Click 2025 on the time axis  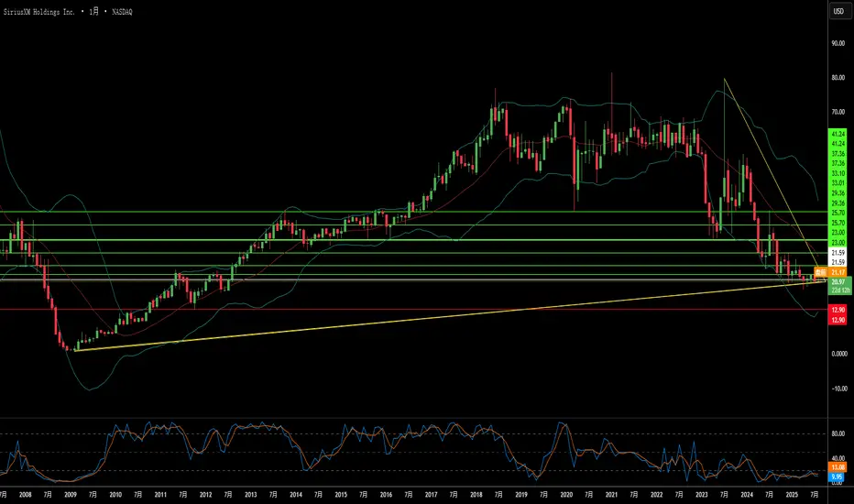pos(791,493)
